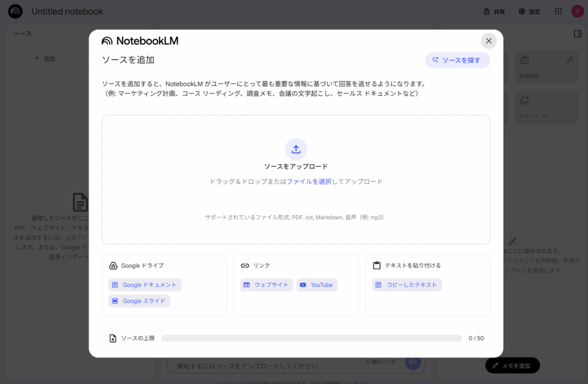Click the magic wand icon in the Studio panel
This screenshot has width=588, height=384.
coord(513,241)
